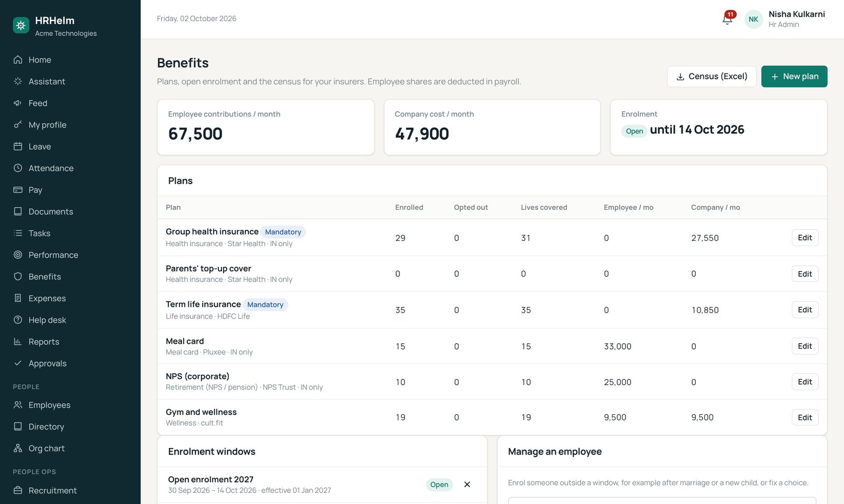This screenshot has height=504, width=844.
Task: Click the Manage an employee input field
Action: [x=662, y=500]
